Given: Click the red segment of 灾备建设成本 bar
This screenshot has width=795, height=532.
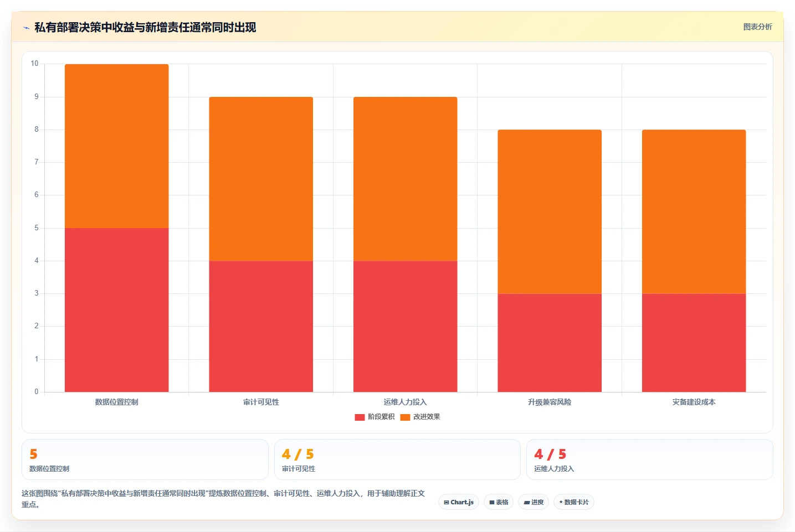Looking at the screenshot, I should pos(694,343).
